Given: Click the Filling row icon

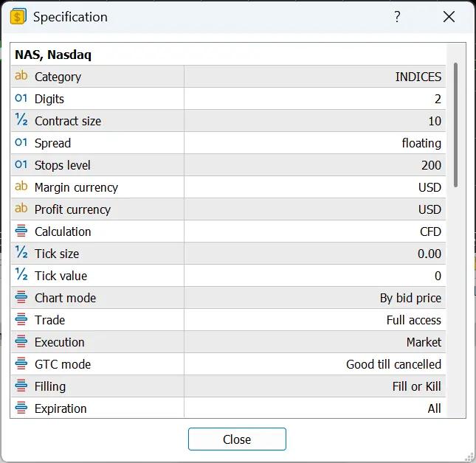Looking at the screenshot, I should pyautogui.click(x=21, y=386).
